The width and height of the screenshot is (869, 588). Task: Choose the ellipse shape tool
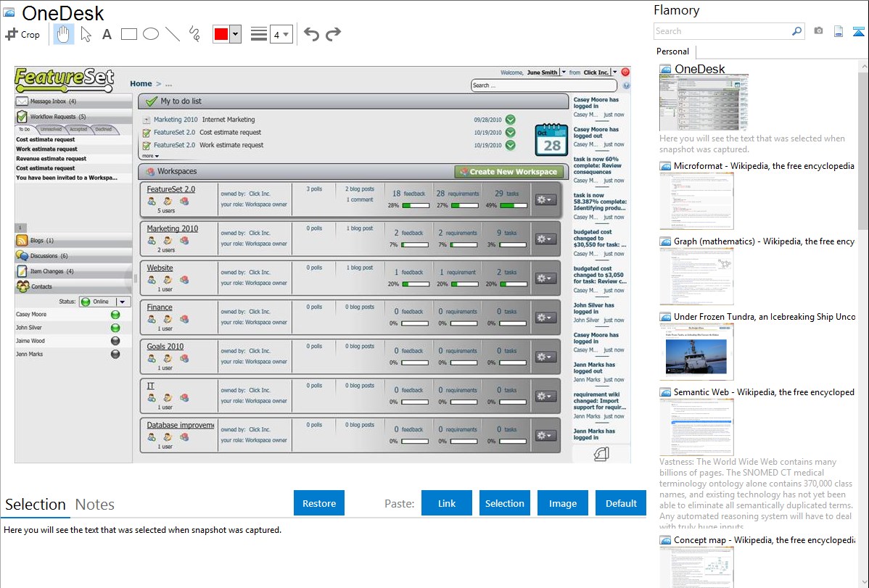(150, 34)
